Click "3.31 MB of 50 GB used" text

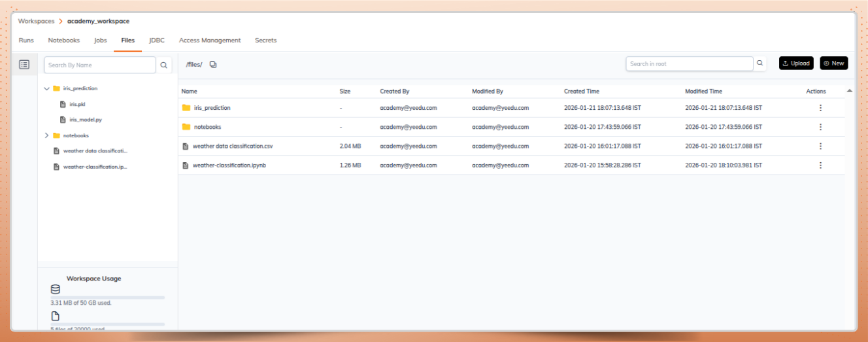click(81, 303)
